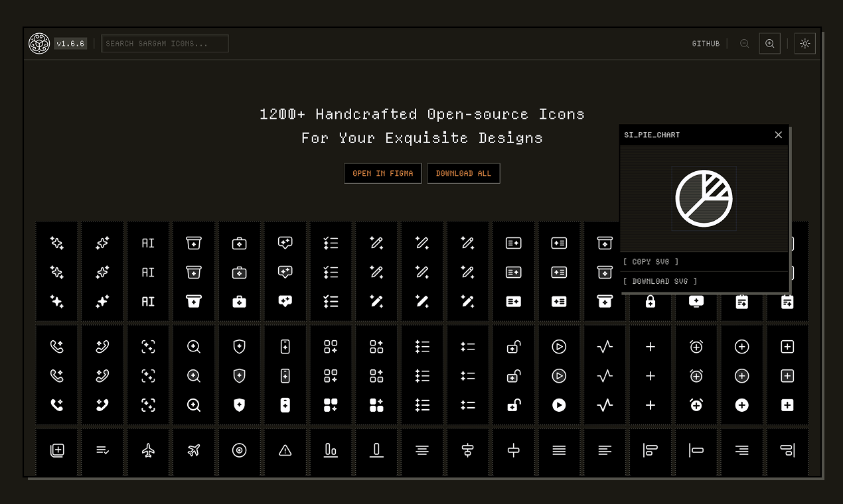Focus the Search Sargam Icons field

(x=165, y=44)
